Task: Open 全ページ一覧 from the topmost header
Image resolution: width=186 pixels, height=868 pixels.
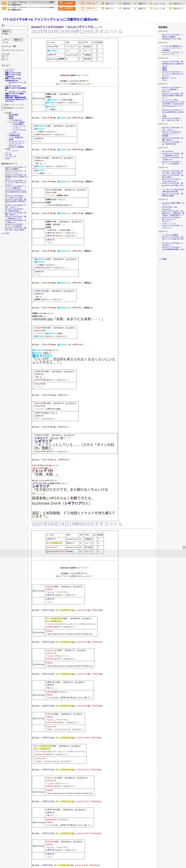Action: [157, 3]
